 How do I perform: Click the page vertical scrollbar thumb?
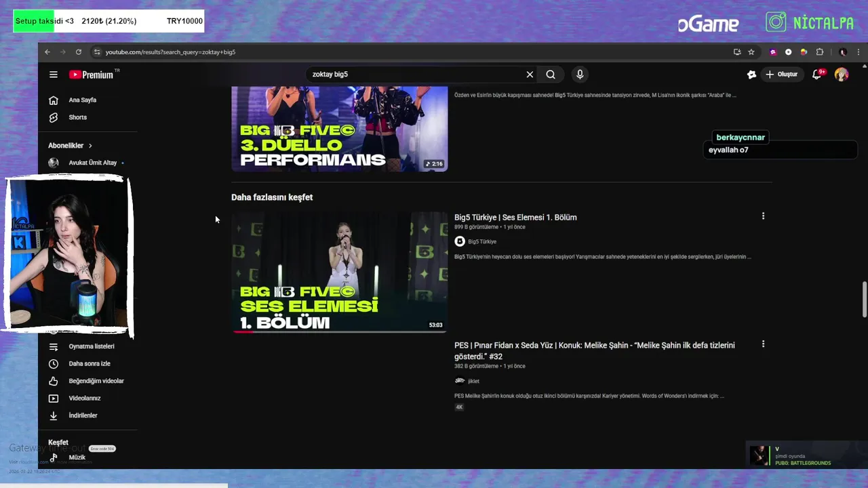point(864,299)
